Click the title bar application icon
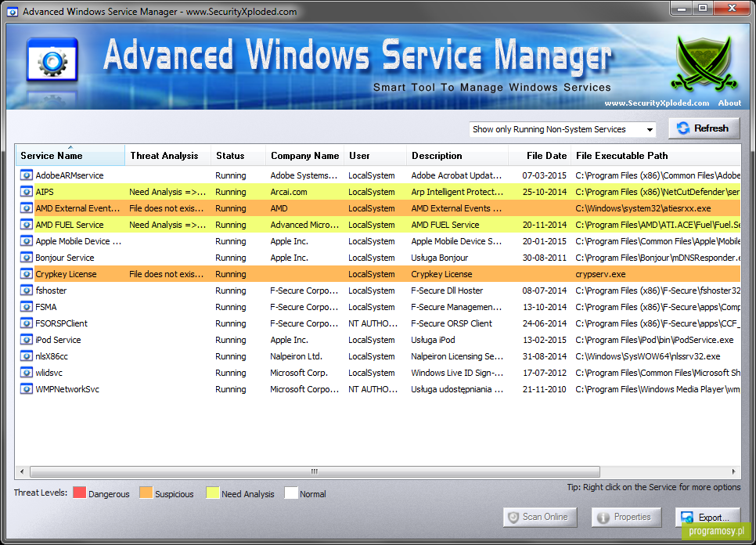Screen dimensions: 756x545 click(x=13, y=12)
